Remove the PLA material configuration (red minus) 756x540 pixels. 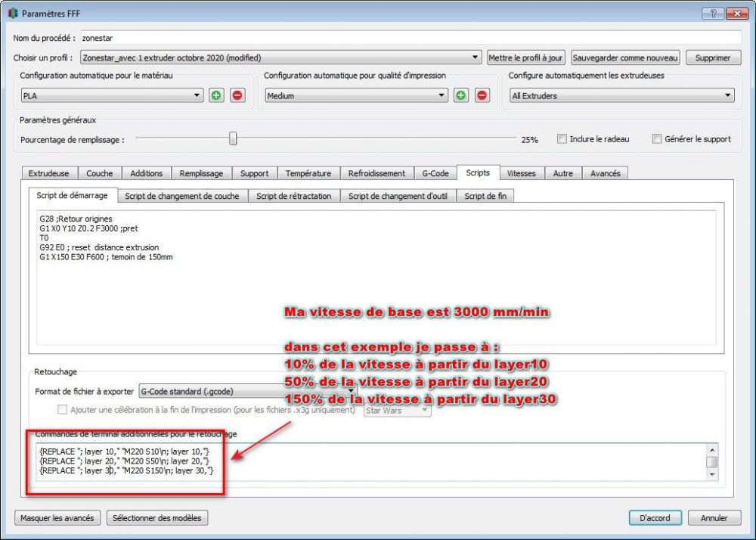[x=237, y=95]
